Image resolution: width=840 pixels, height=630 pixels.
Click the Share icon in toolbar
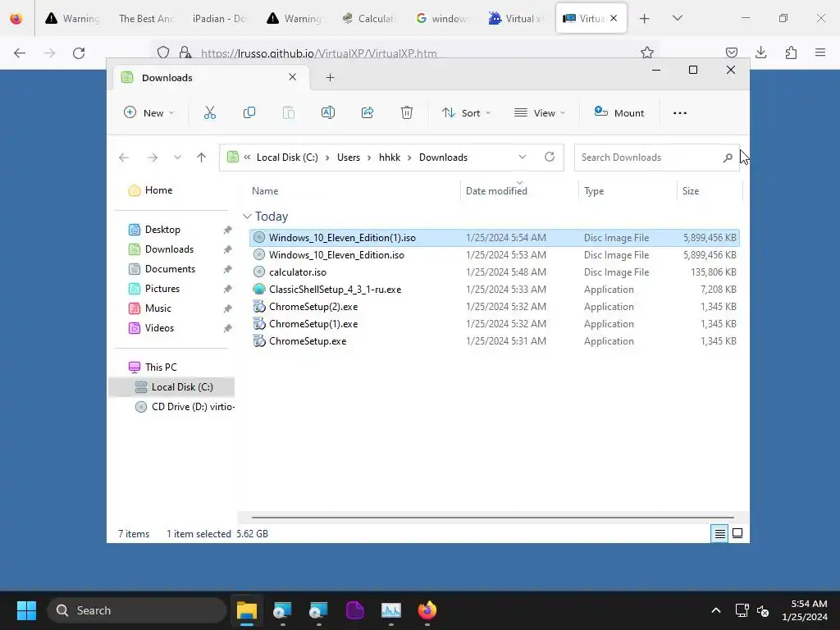(x=367, y=112)
